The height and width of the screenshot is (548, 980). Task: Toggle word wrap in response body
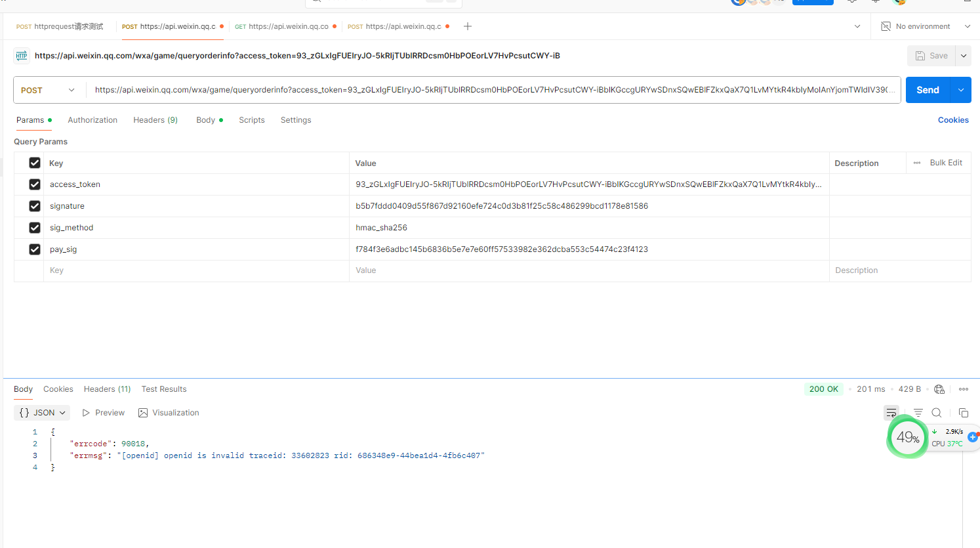891,413
